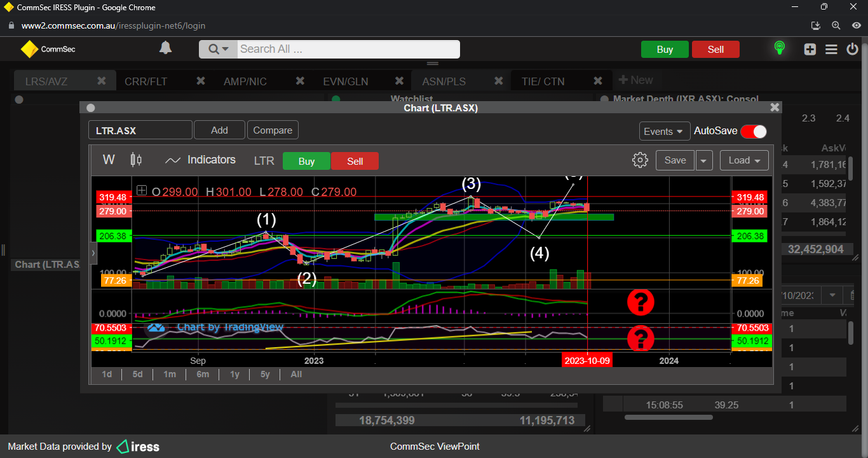
Task: Close the AMP/NIC tab
Action: (x=300, y=81)
